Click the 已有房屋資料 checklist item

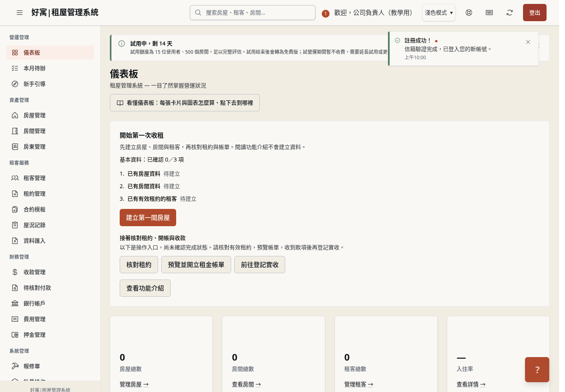click(144, 174)
